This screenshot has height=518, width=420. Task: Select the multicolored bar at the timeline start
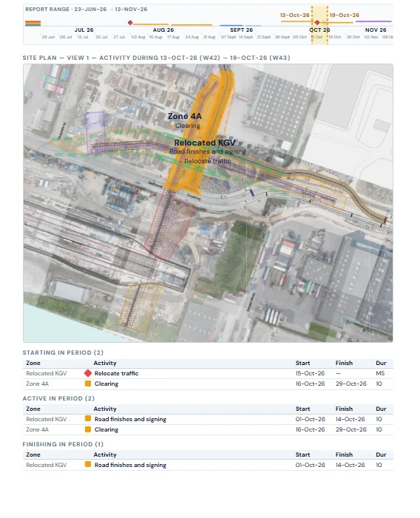tap(33, 23)
